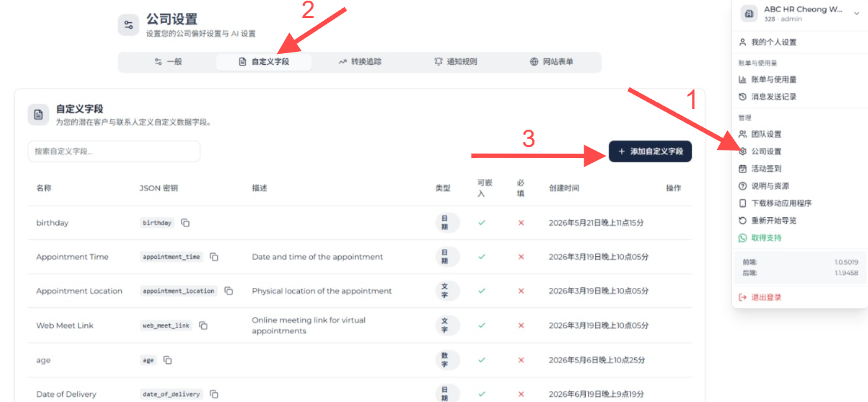Click 'Date and time of the appointment' description
The width and height of the screenshot is (868, 402).
[317, 257]
